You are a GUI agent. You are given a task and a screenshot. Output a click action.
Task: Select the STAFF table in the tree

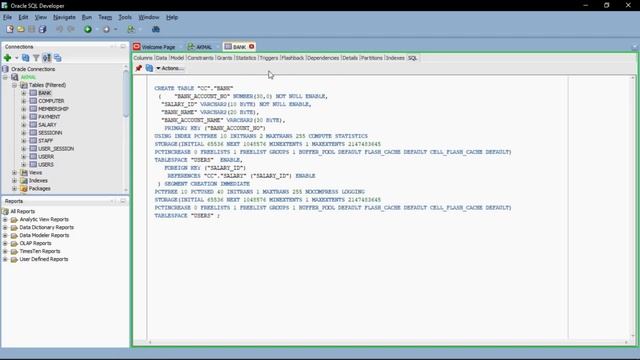coord(45,141)
